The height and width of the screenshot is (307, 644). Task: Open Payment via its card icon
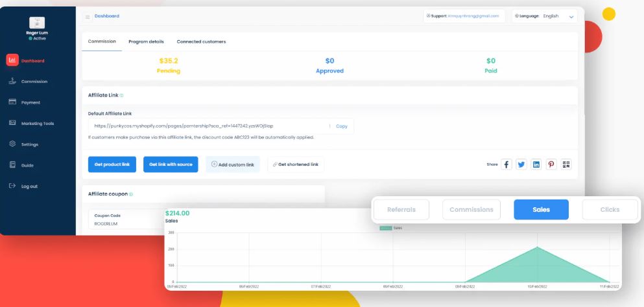coord(12,102)
